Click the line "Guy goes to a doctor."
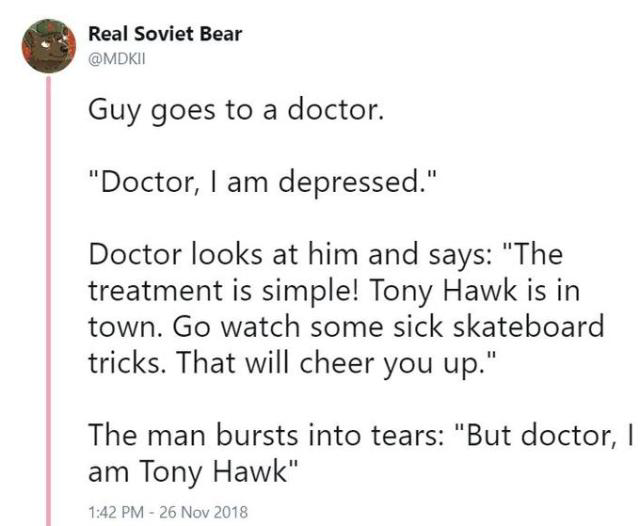 pyautogui.click(x=236, y=111)
